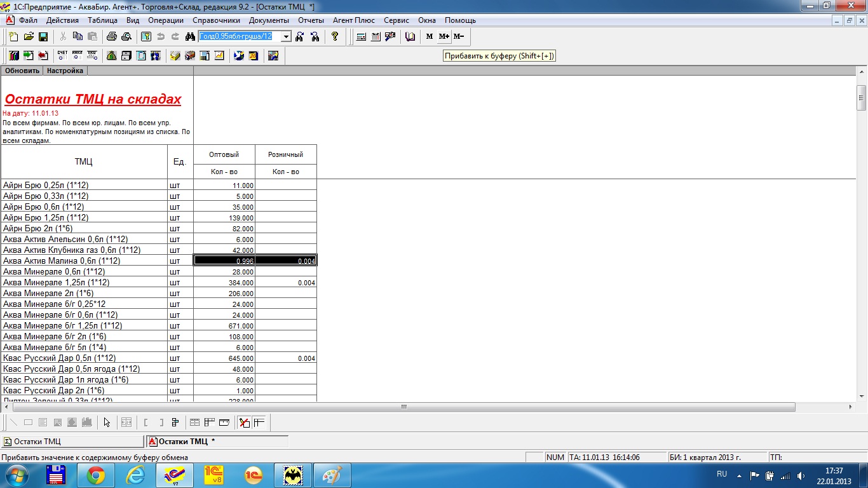Select the Аква Минерале 2л (1*6) row
The image size is (868, 488).
tap(159, 294)
